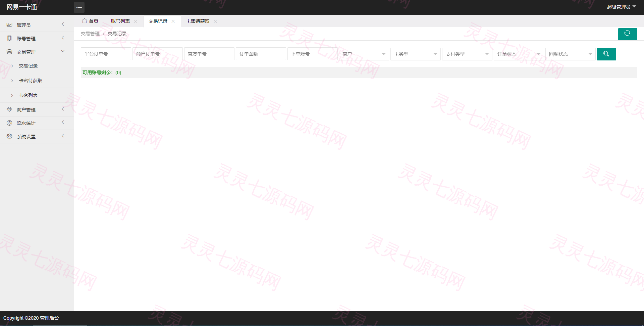Screen dimensions: 644x326
Task: Close the 交易记录 tab
Action: [173, 21]
